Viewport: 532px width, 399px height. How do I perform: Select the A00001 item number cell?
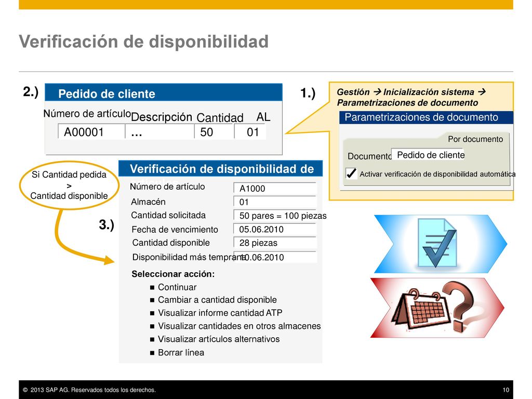(x=91, y=131)
